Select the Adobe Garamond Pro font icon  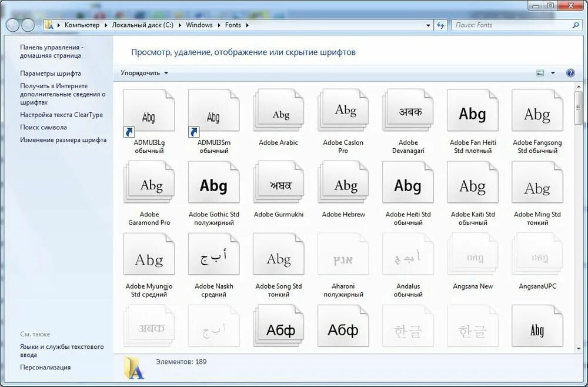149,182
